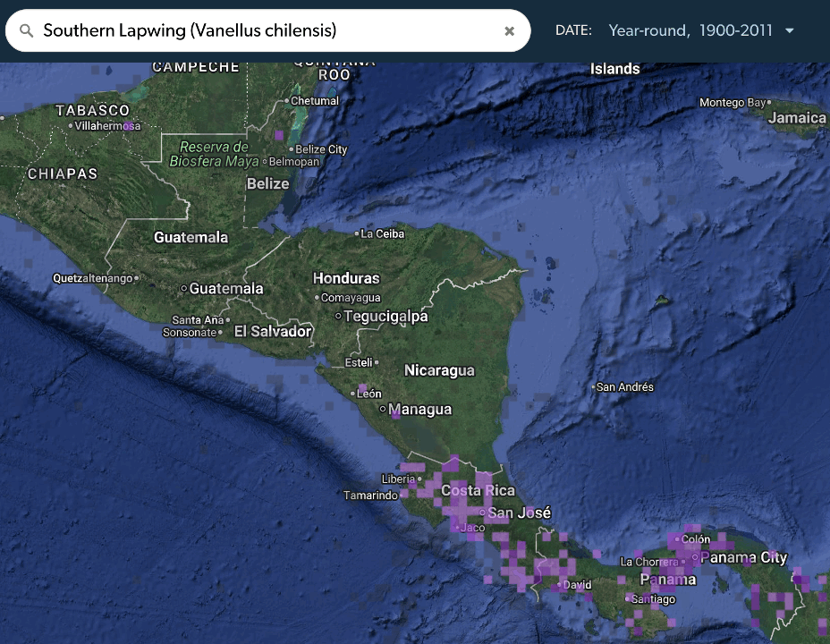Click the Colón city label
The image size is (830, 644).
pyautogui.click(x=696, y=539)
